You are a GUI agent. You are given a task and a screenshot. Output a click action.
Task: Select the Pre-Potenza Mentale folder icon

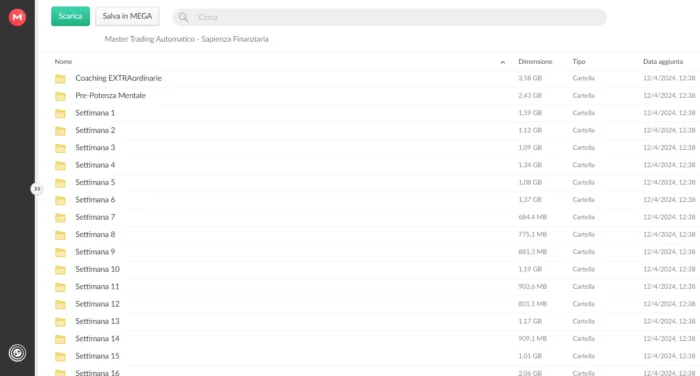coord(60,96)
